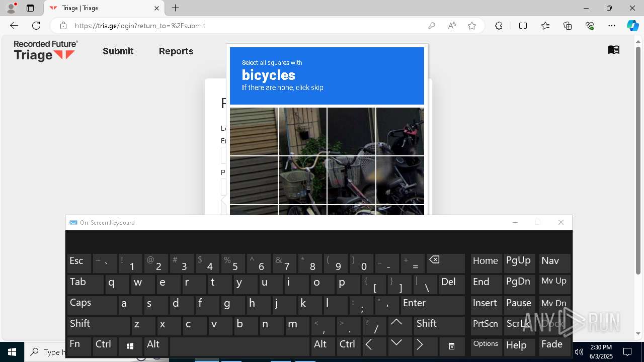Click the Backspace key on on-screen keyboard
This screenshot has height=362, width=644.
point(446,263)
